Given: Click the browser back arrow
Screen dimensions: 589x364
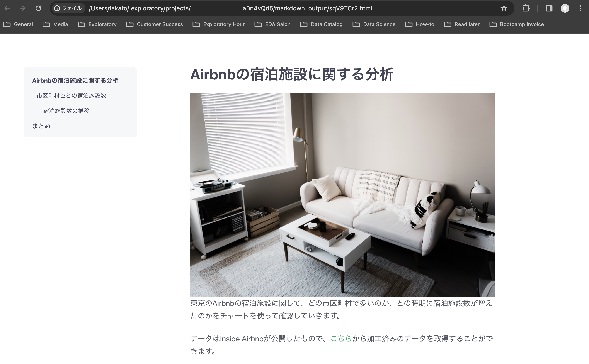Looking at the screenshot, I should (7, 8).
